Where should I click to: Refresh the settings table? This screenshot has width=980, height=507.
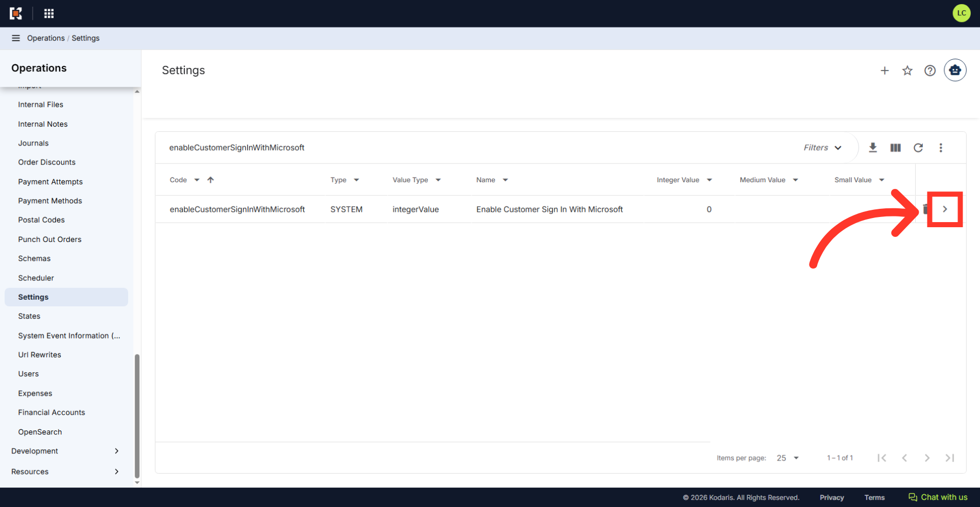918,148
